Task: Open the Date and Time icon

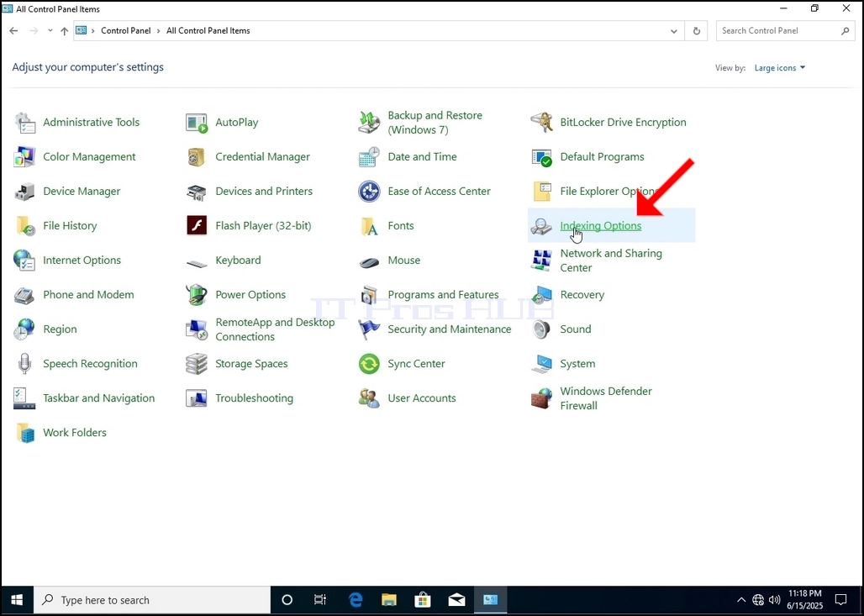Action: (x=369, y=157)
